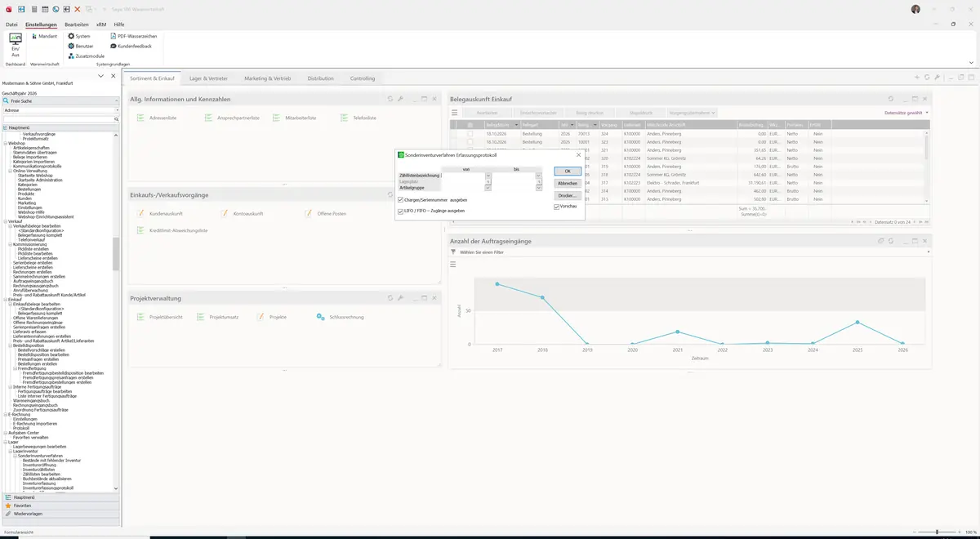The width and height of the screenshot is (980, 539).
Task: Click the sidebar search input field
Action: point(58,119)
